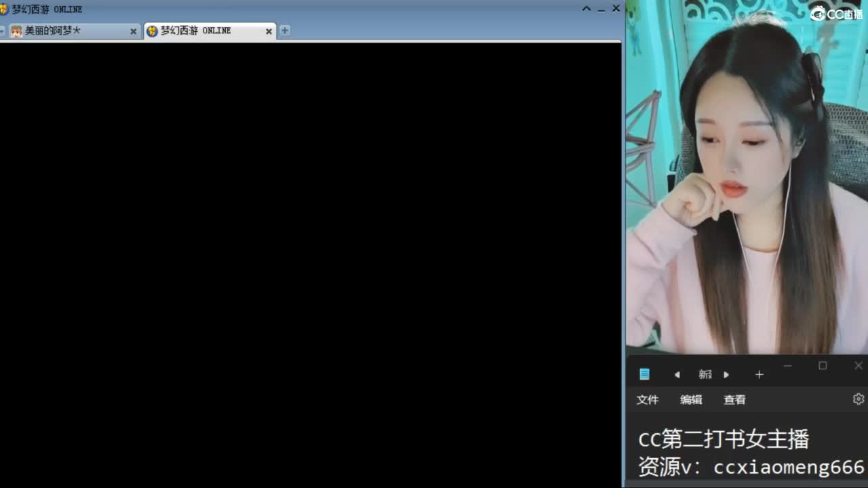Close the 美丽的阿梦 tab with its × button
Viewport: 868px width, 488px height.
click(133, 30)
